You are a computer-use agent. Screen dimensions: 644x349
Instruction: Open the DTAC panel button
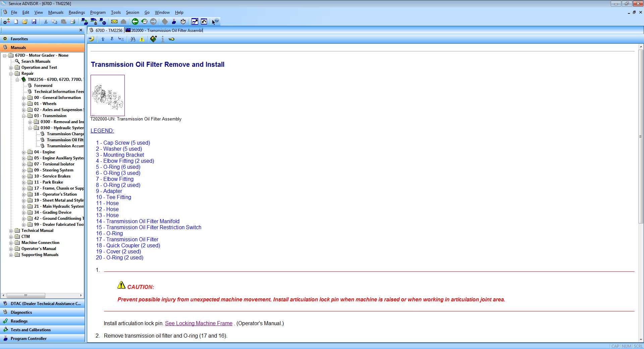point(43,303)
